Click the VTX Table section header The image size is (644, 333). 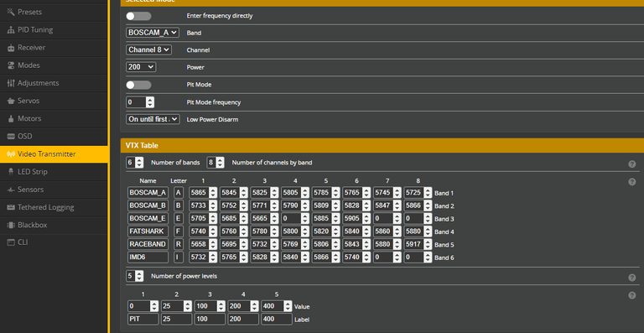[382, 145]
